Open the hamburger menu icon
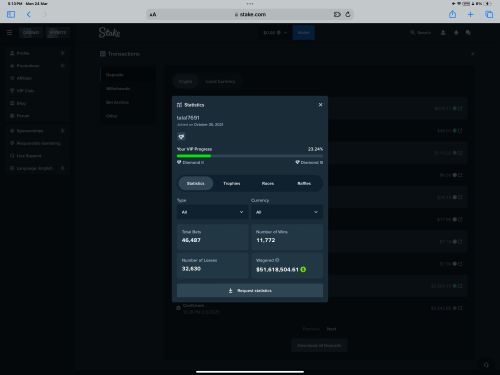The width and height of the screenshot is (500, 375). (9, 33)
